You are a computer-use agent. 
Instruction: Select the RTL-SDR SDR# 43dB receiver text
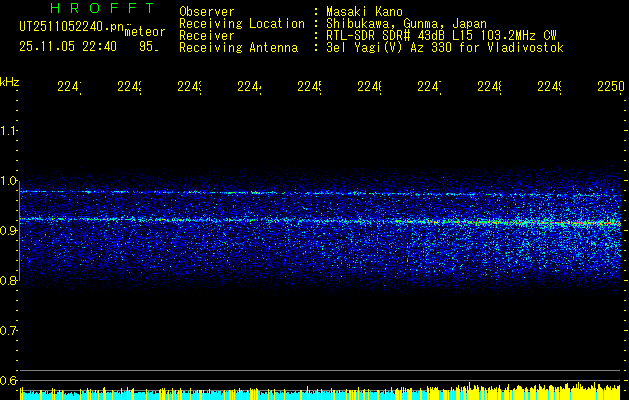point(441,36)
